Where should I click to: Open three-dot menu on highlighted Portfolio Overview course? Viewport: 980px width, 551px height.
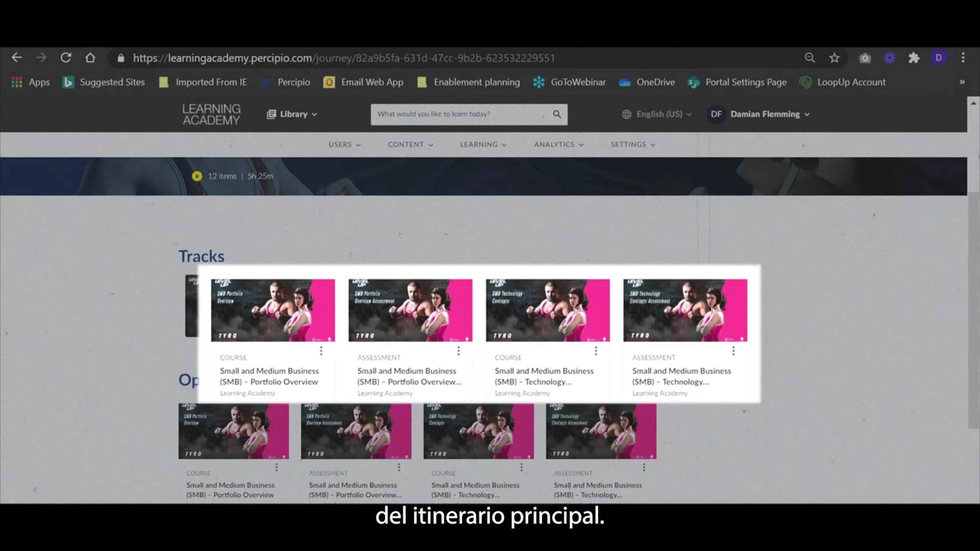(x=321, y=351)
